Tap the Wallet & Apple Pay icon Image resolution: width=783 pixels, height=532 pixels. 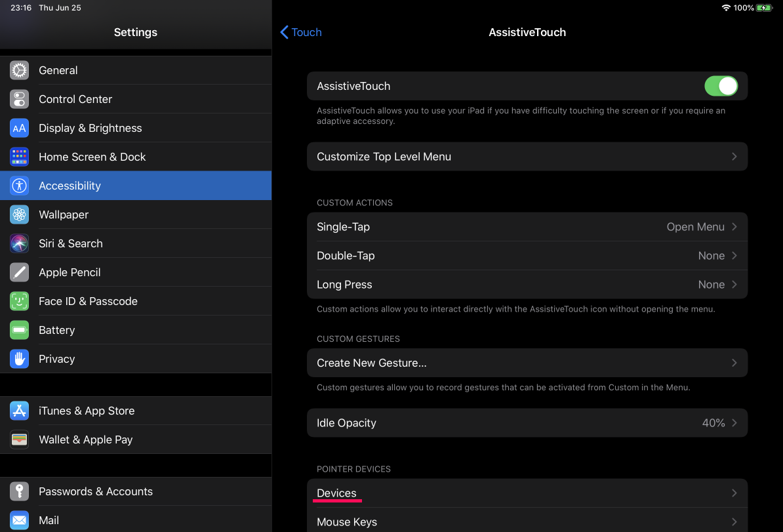pyautogui.click(x=20, y=440)
